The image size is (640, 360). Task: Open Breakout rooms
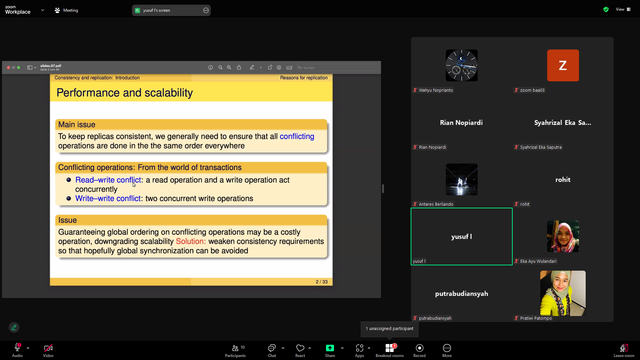389,350
